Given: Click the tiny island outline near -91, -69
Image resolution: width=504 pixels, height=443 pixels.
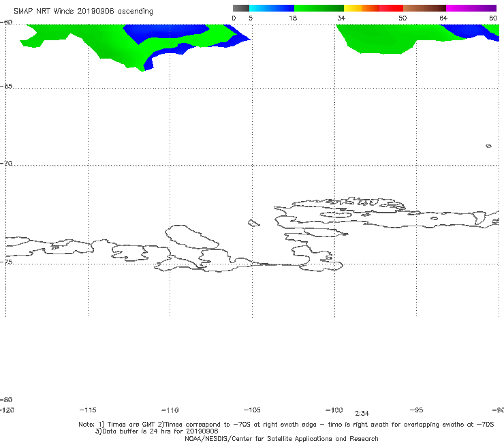Looking at the screenshot, I should pos(488,146).
